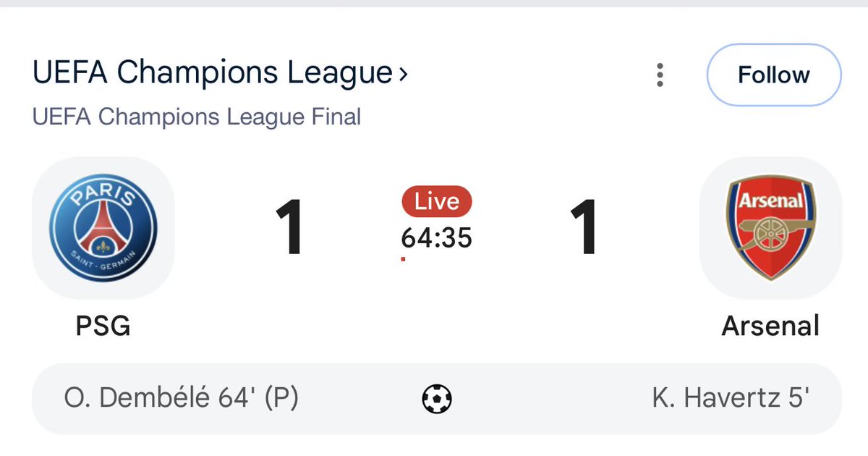Click the Arsenal club crest

point(770,228)
